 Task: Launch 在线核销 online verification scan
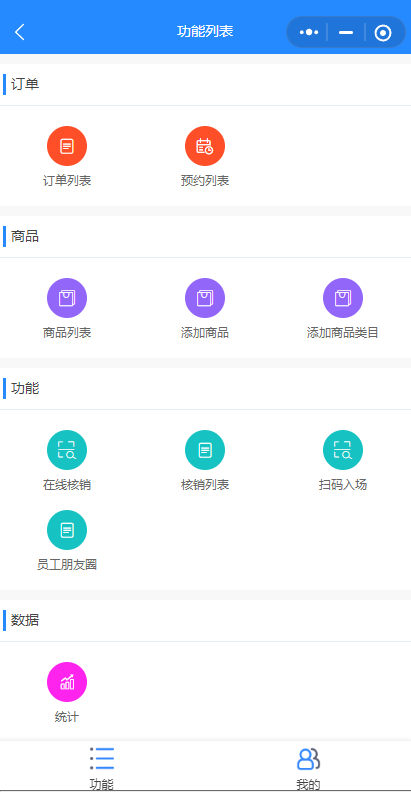tap(67, 450)
